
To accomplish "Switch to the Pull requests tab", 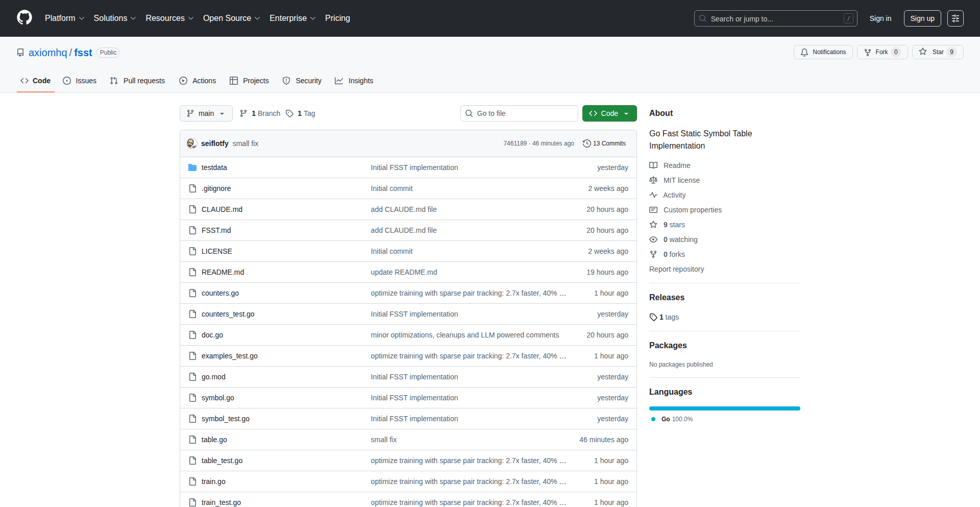I will [137, 81].
